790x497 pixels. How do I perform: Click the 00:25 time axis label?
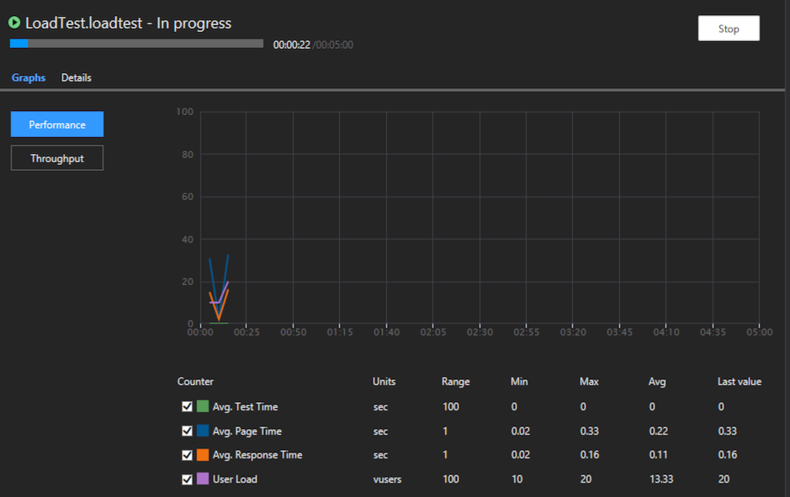click(246, 332)
